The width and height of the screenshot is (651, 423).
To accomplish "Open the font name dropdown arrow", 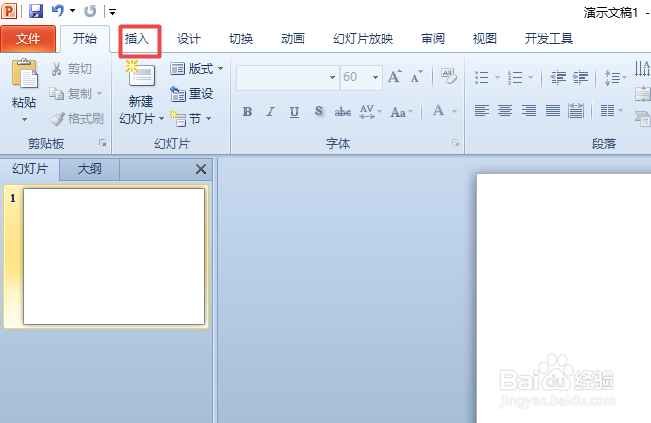I will coord(333,78).
